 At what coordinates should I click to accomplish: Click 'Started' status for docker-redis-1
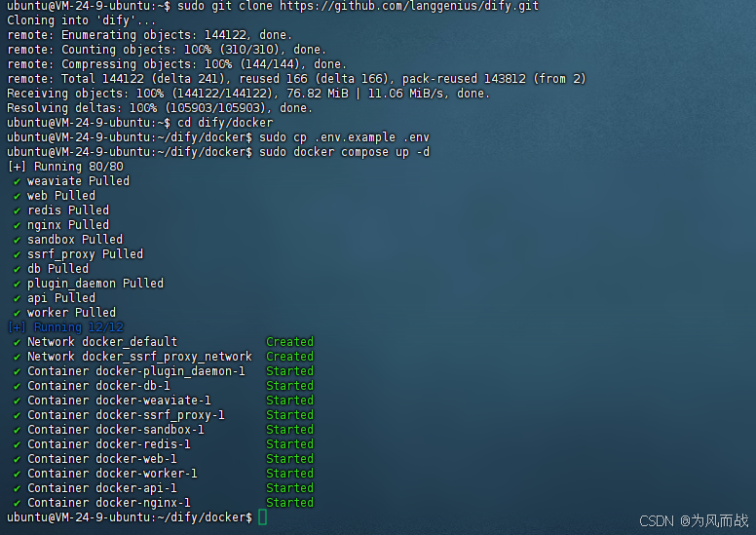click(289, 444)
